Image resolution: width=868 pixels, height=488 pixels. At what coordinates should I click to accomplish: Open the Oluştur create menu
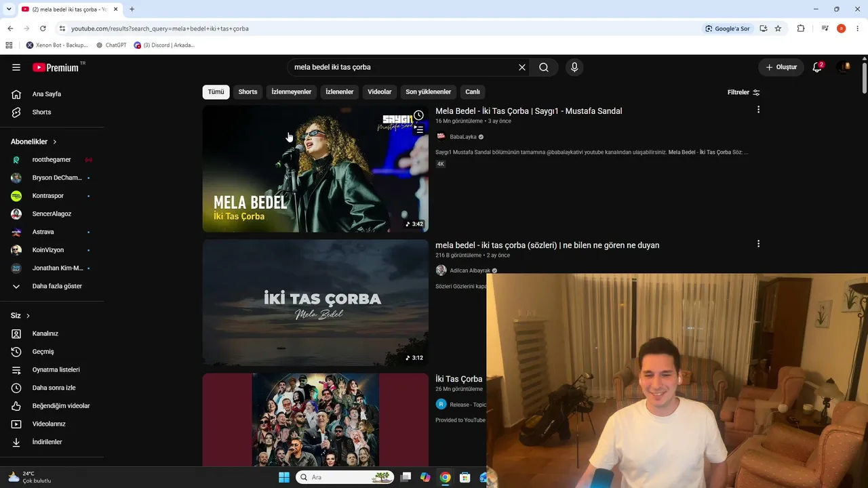coord(781,67)
